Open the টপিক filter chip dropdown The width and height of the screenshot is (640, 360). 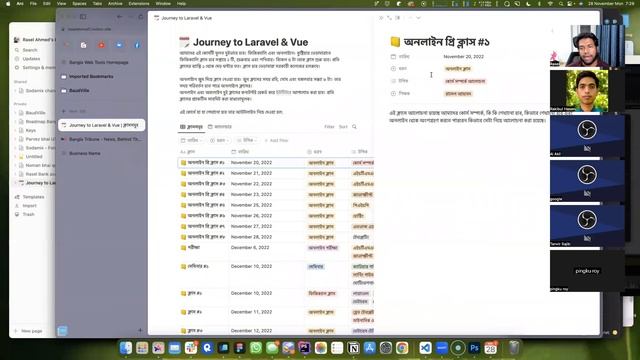coord(247,140)
